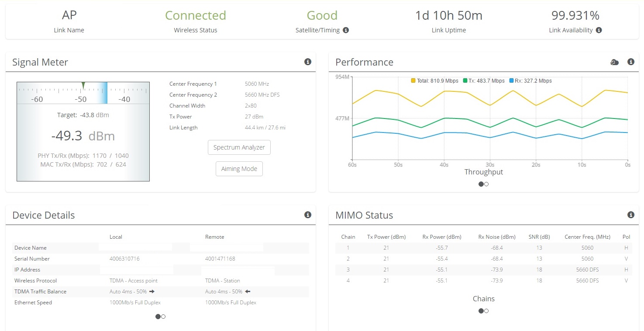Click the right arrow beside Local TDMA balance
Image resolution: width=644 pixels, height=331 pixels.
(152, 291)
